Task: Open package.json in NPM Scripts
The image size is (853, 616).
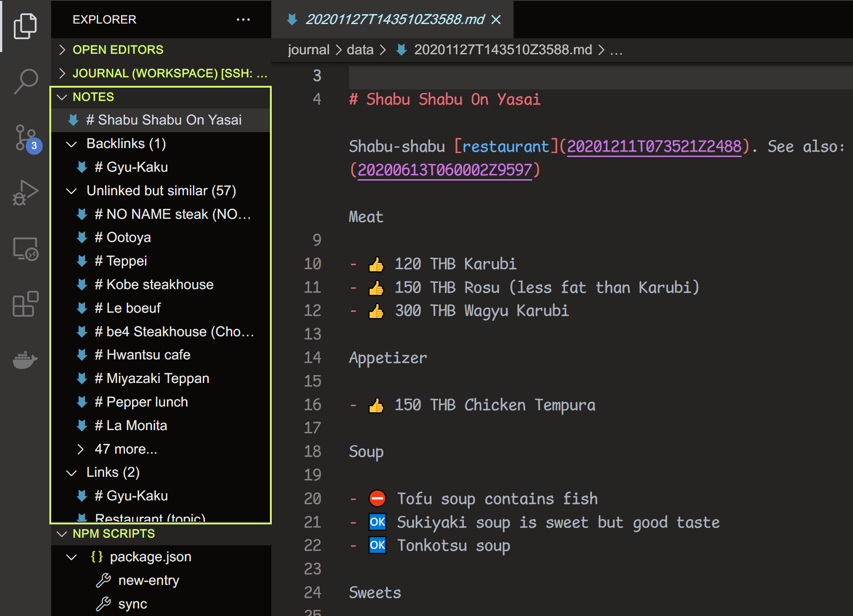Action: coord(161,557)
